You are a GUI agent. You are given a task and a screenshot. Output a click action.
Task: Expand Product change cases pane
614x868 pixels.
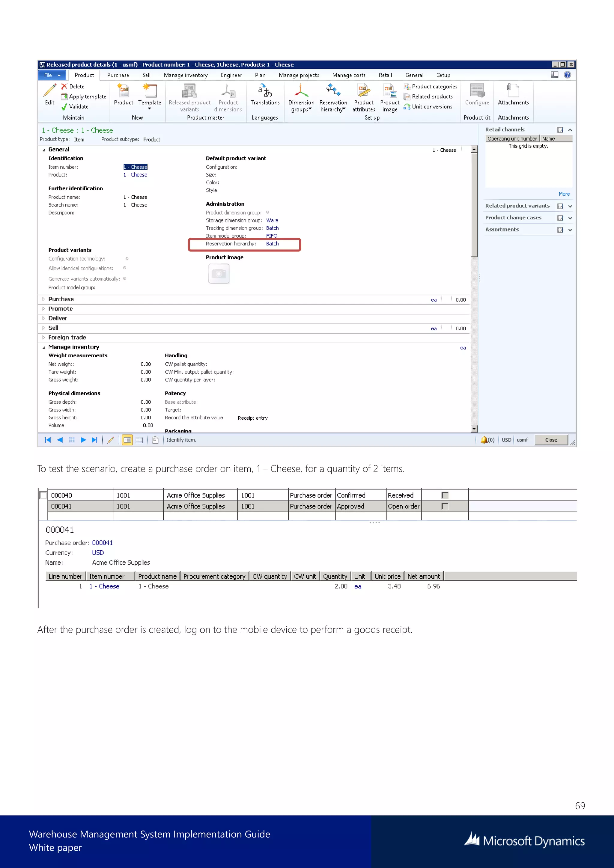[570, 218]
